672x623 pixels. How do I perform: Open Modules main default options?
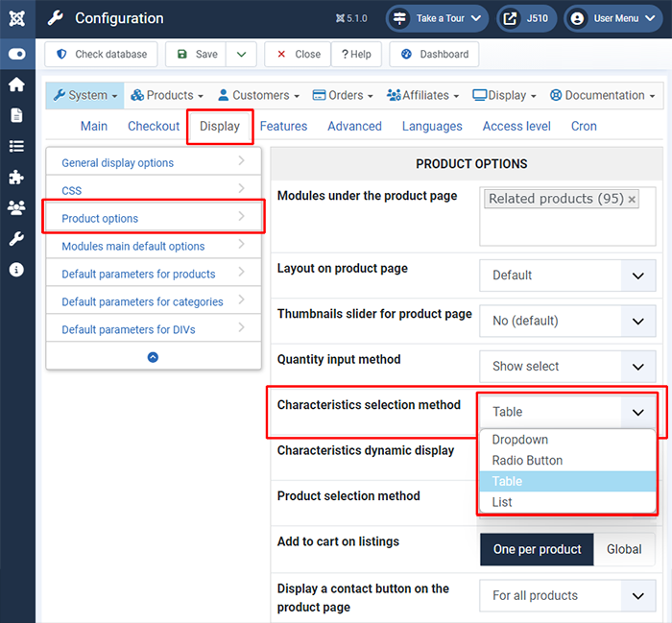[x=154, y=245]
